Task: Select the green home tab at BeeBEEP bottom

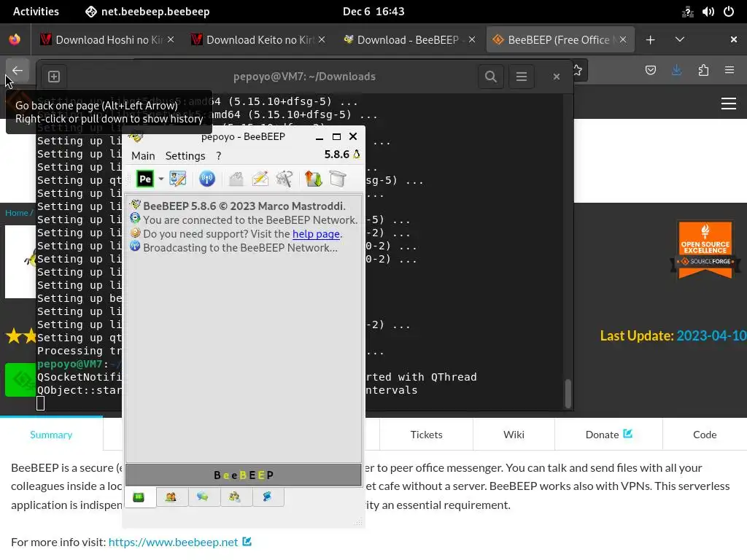Action: tap(139, 497)
